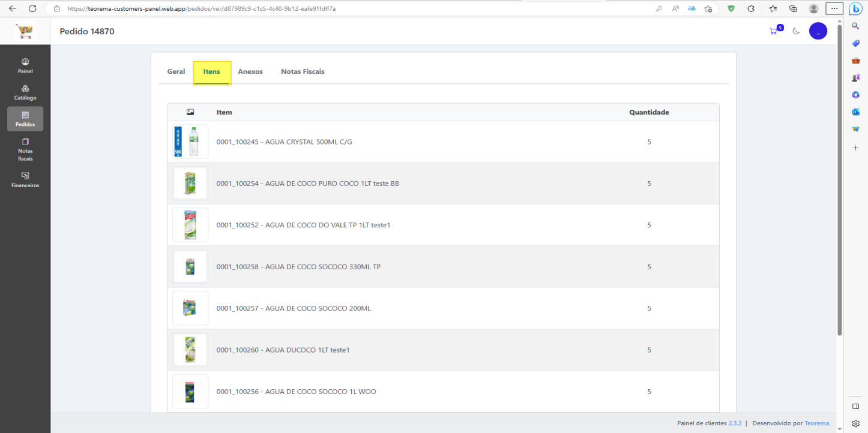Open SOCOCO 200ML product thumbnail

click(190, 308)
